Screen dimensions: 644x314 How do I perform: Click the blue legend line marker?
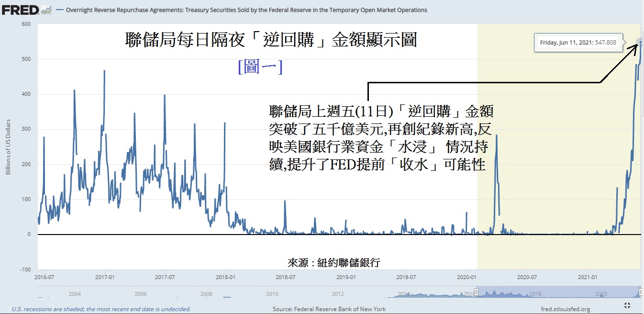click(x=59, y=10)
